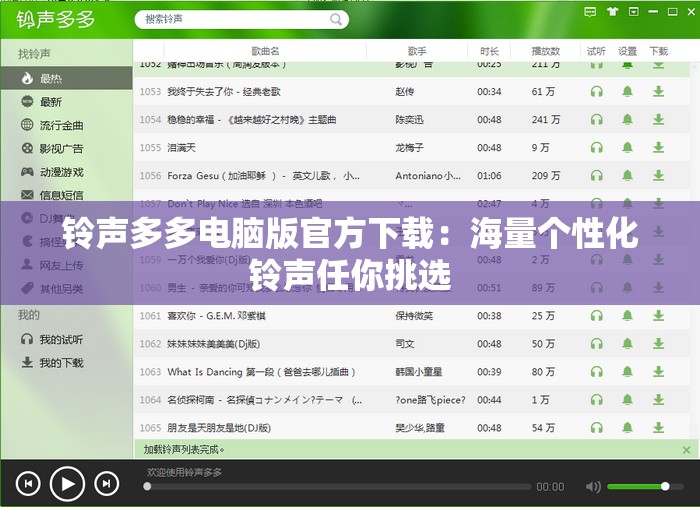Preview song 1065 朋友是天朋友是地
700x507 pixels.
click(x=596, y=428)
